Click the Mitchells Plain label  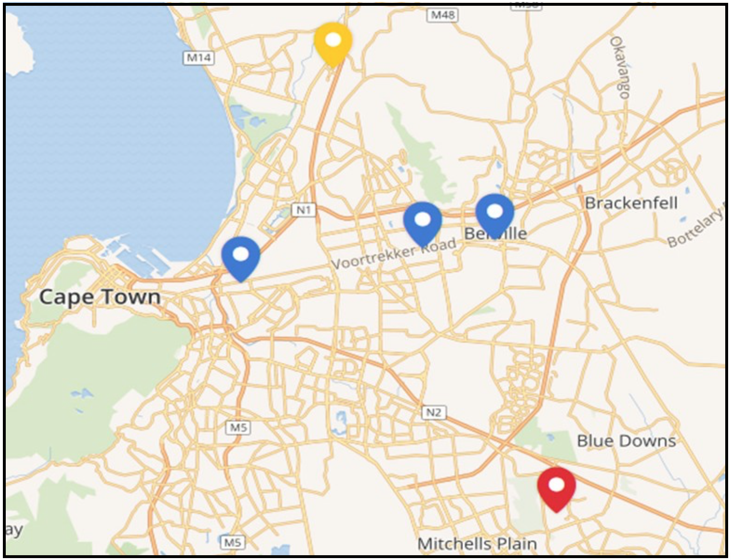[x=477, y=544]
